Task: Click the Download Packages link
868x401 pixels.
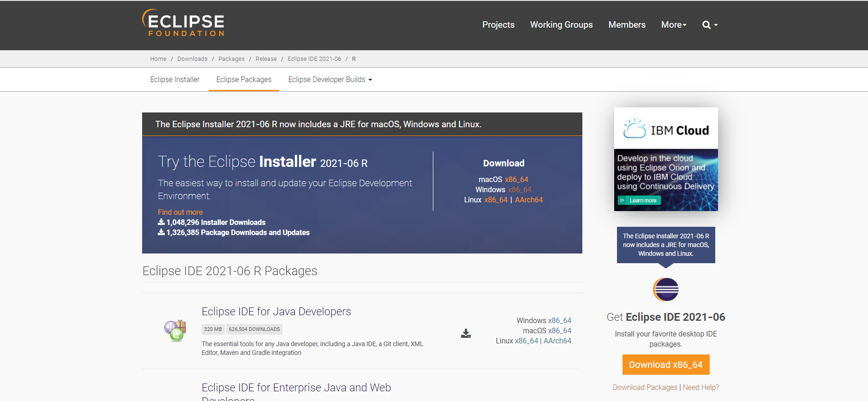Action: pyautogui.click(x=645, y=388)
